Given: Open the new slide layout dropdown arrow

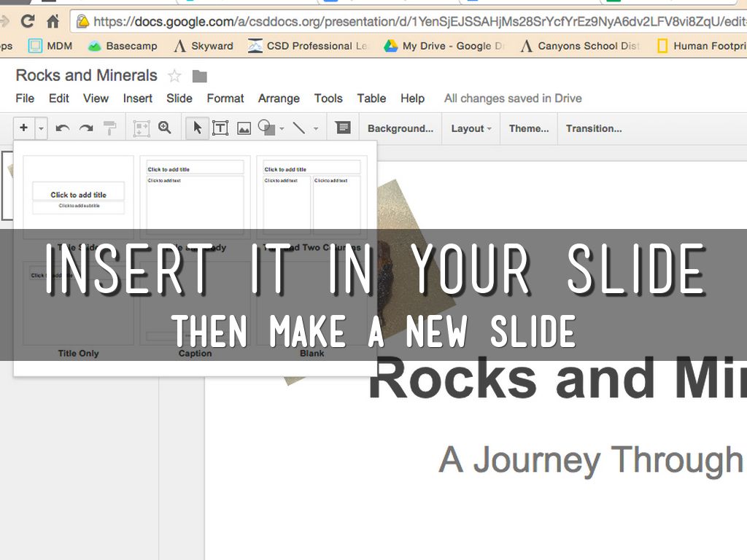Looking at the screenshot, I should click(x=41, y=128).
